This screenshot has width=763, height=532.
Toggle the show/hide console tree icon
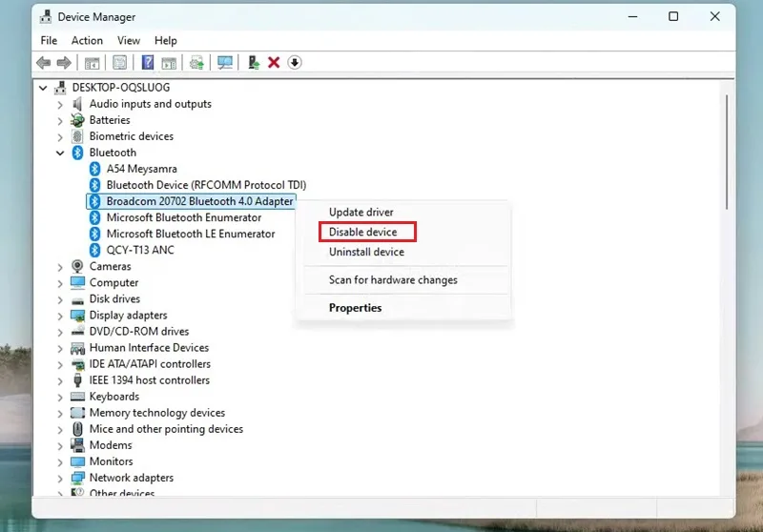point(92,62)
